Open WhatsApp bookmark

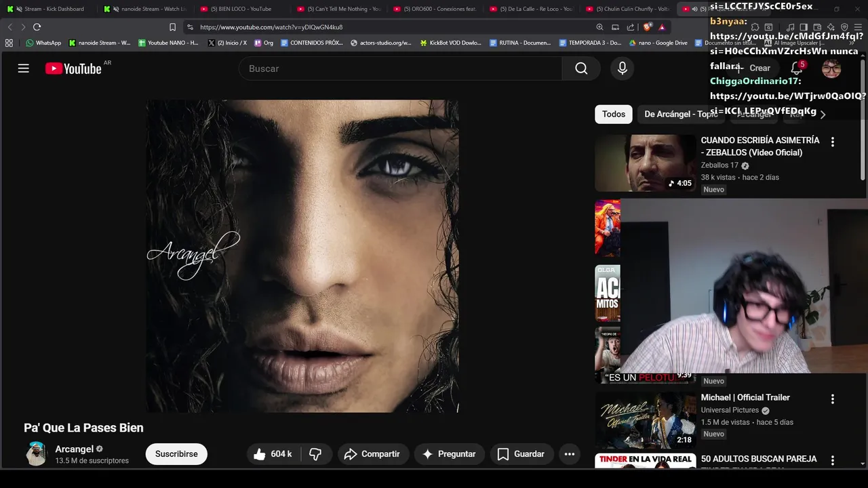(43, 43)
